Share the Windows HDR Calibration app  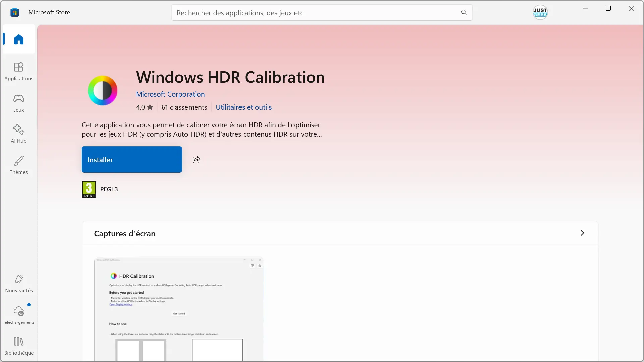pos(196,160)
